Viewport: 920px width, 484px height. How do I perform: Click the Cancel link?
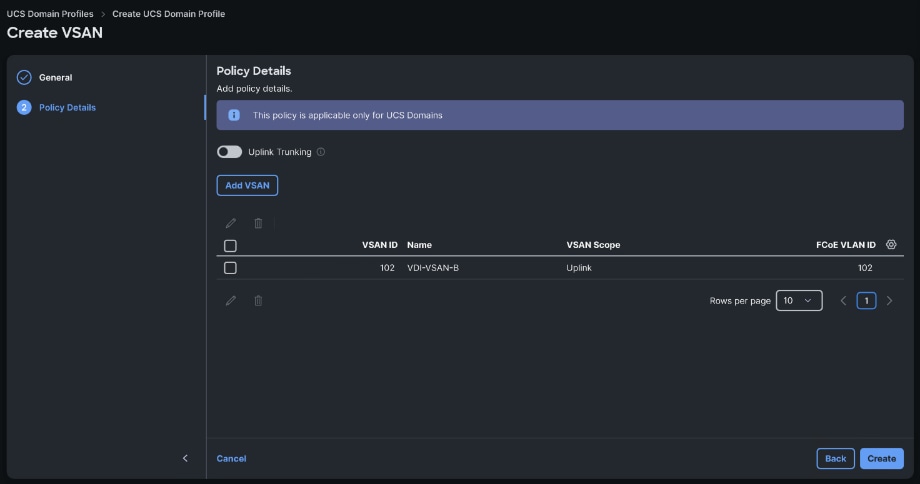click(231, 459)
